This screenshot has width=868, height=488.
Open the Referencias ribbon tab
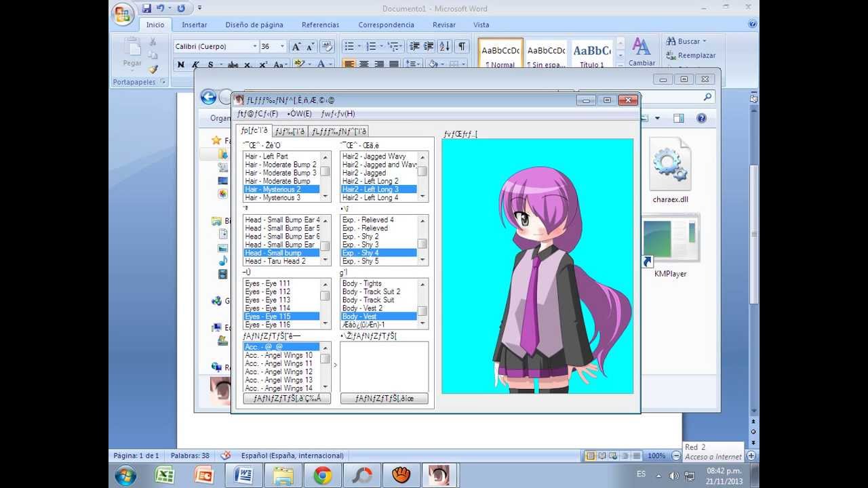320,25
